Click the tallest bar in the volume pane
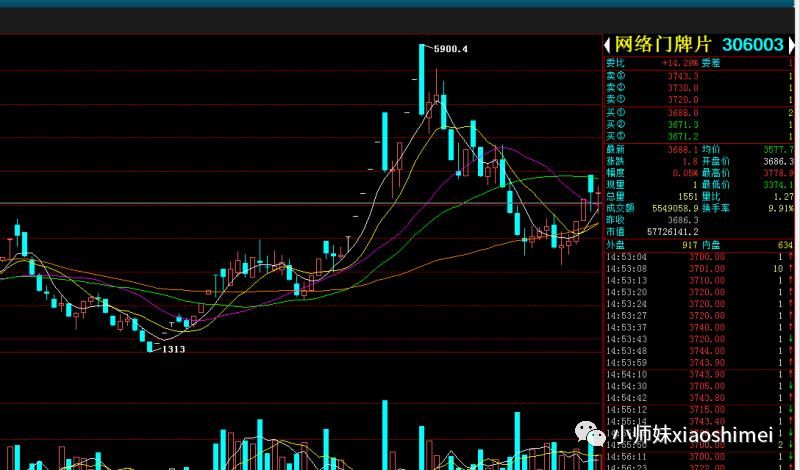The width and height of the screenshot is (800, 470). 385,435
